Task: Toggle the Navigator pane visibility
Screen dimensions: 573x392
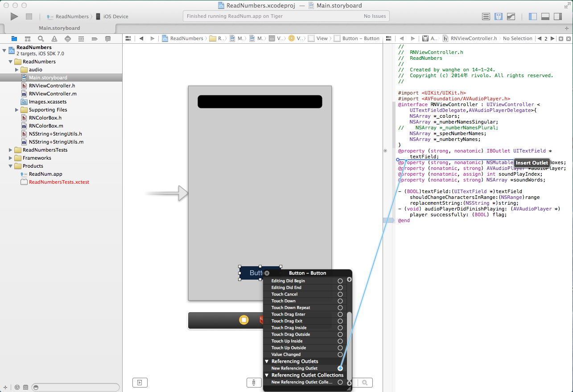Action: click(x=532, y=17)
